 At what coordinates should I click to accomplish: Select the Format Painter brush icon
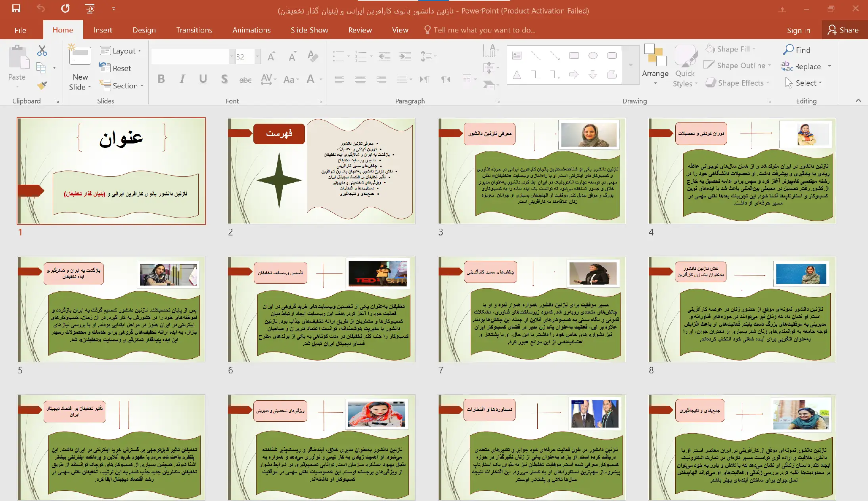[x=42, y=85]
